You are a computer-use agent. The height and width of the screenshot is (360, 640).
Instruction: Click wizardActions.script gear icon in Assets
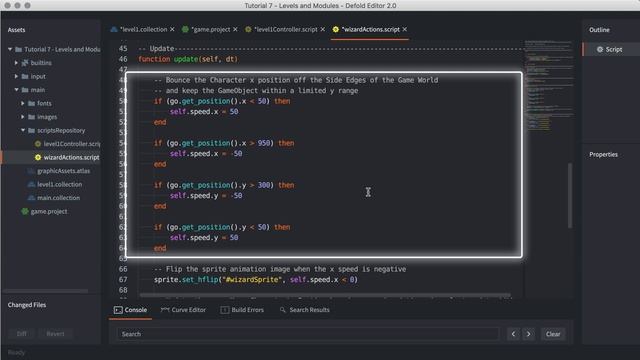[38, 157]
